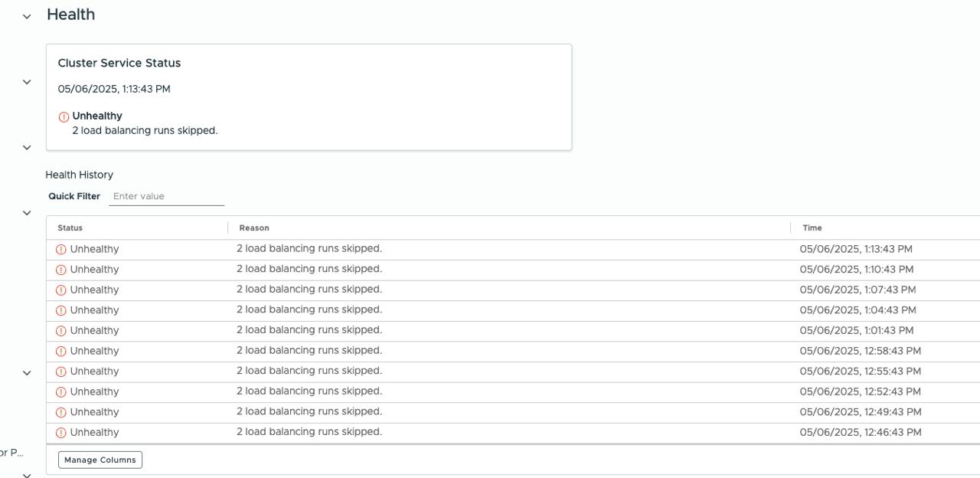
Task: Click the Health History label
Action: pos(80,175)
